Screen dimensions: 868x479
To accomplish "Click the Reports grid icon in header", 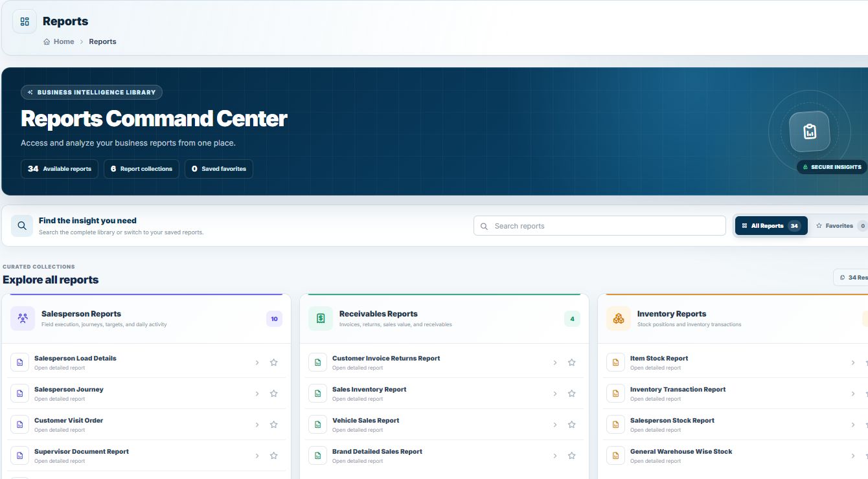I will pyautogui.click(x=25, y=21).
